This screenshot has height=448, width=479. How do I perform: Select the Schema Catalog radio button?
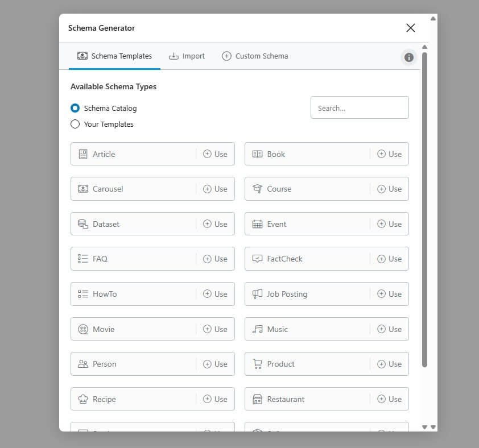(75, 108)
